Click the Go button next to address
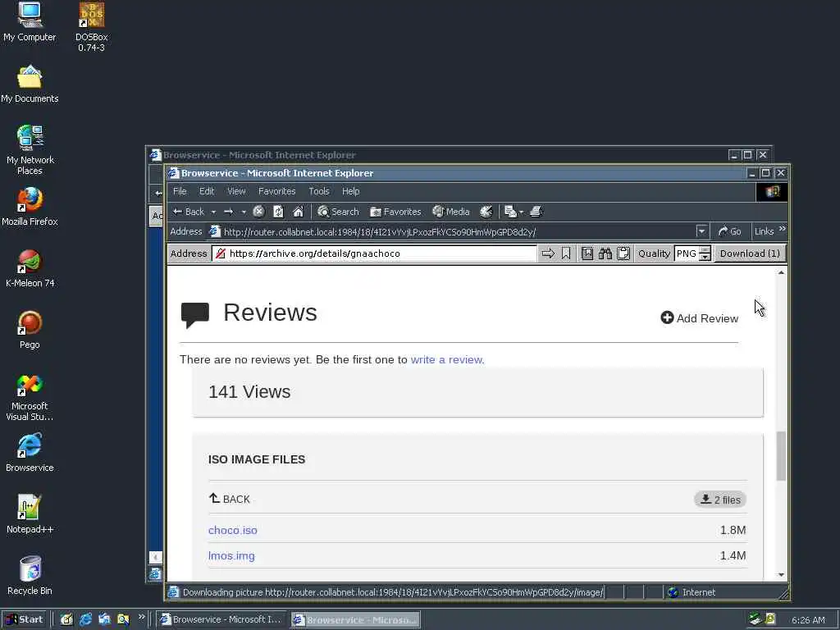The height and width of the screenshot is (630, 840). tap(729, 231)
